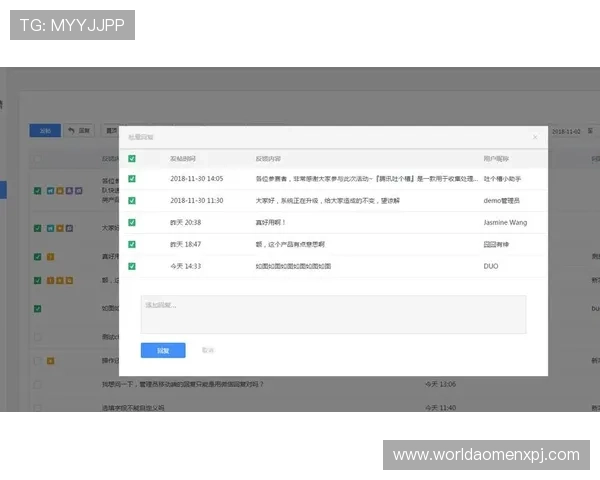Select background time 今天 13:06
The image size is (600, 480).
pyautogui.click(x=440, y=384)
